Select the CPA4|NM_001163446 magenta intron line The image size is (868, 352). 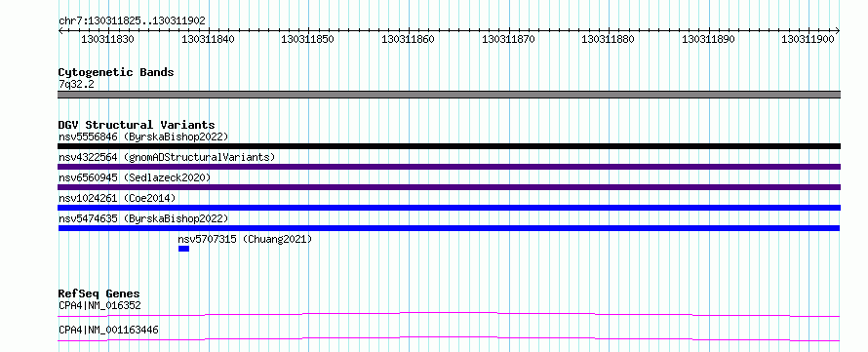pos(449,338)
